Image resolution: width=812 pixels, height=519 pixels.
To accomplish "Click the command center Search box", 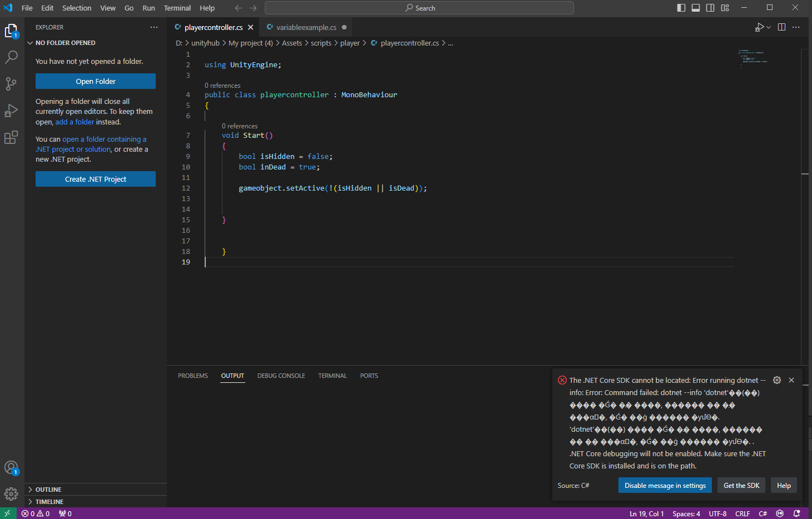I will [x=419, y=8].
